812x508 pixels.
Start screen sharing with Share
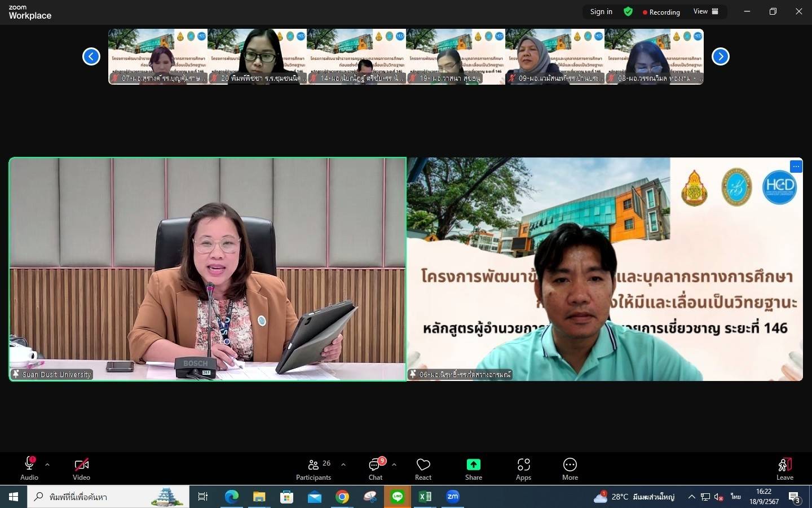[473, 468]
